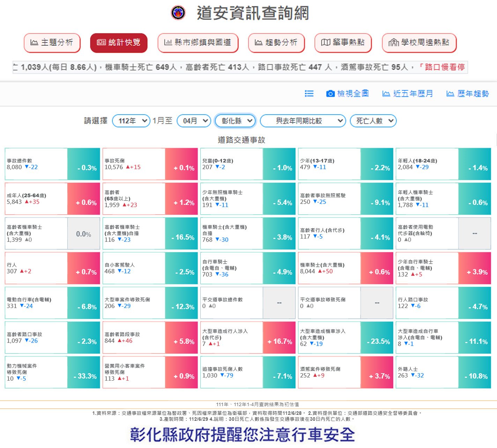This screenshot has width=497, height=448.
Task: Open the 趨勢分析 tab
Action: tap(276, 43)
